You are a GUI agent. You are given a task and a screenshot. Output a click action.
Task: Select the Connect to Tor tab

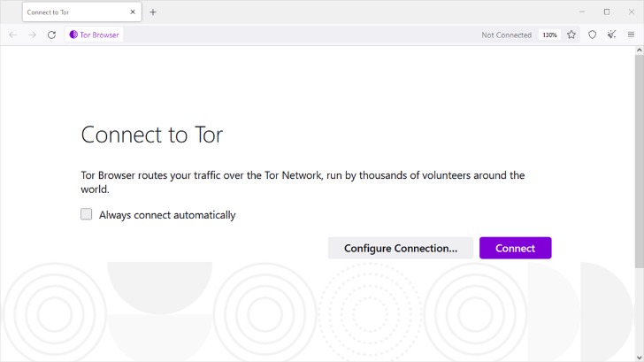(71, 12)
